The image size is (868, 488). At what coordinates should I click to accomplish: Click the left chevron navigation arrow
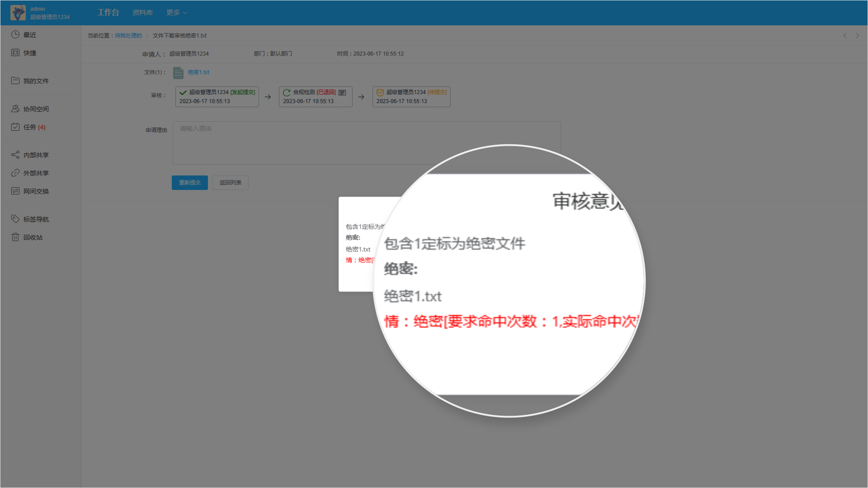(844, 35)
